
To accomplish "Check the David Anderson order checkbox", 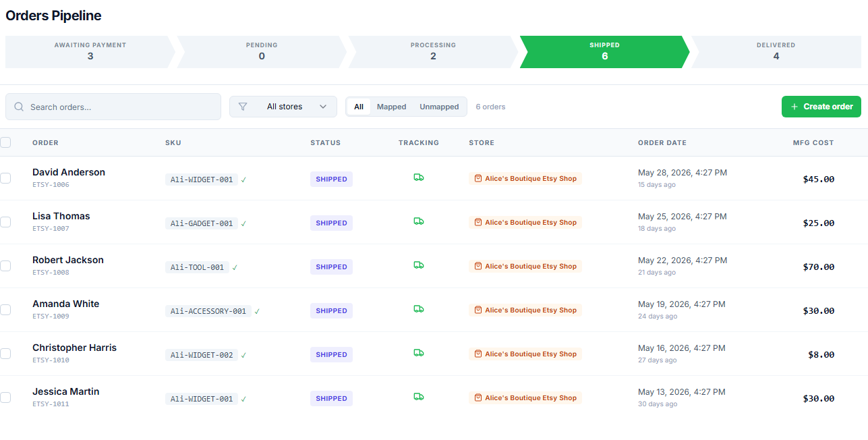I will click(x=5, y=178).
